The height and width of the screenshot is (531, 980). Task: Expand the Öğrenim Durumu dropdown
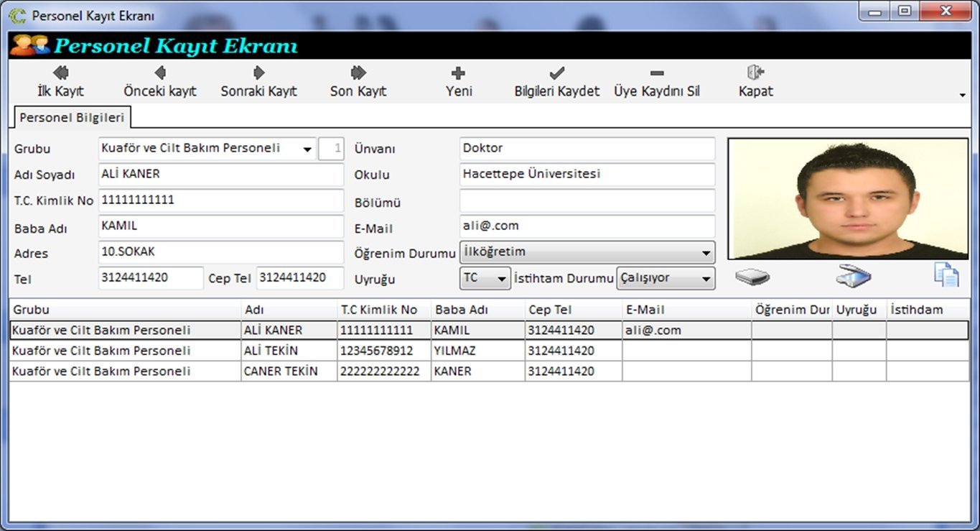(706, 253)
